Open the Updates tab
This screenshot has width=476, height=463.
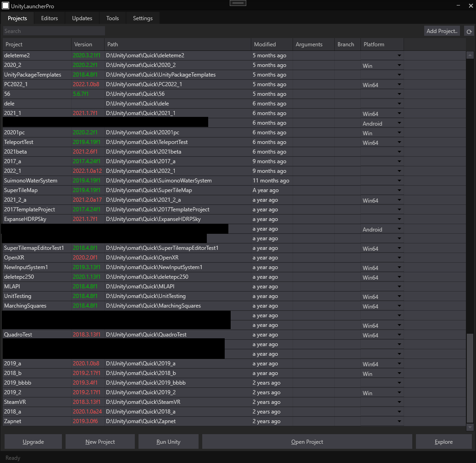[x=82, y=18]
